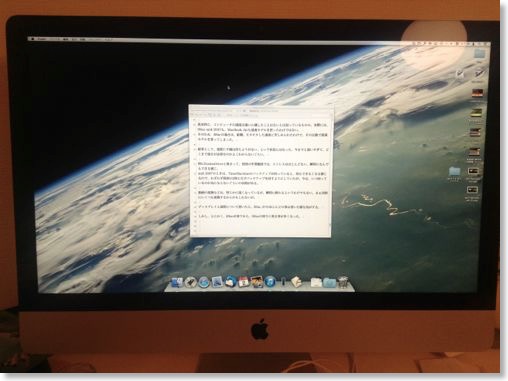Open the application name menu beside Apple logo
This screenshot has height=381, width=508.
click(42, 39)
